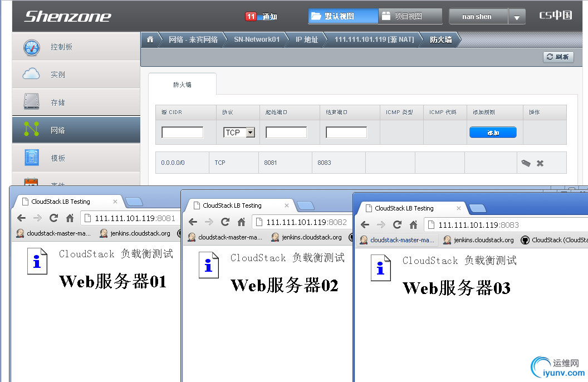The height and width of the screenshot is (382, 588).
Task: Reload the 8081 browser window
Action: [53, 218]
